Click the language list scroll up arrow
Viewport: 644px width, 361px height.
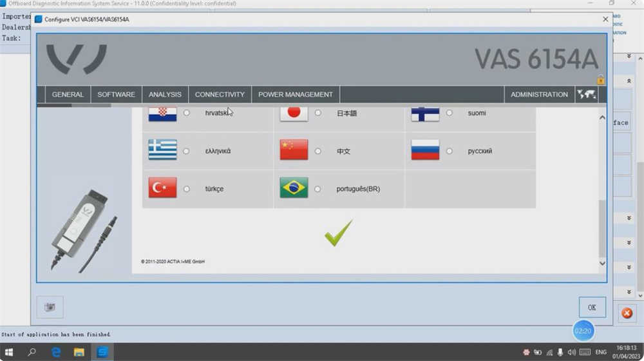[602, 117]
